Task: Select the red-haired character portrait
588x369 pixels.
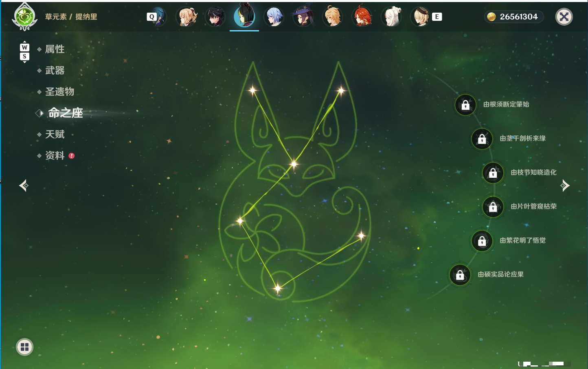Action: coord(362,17)
